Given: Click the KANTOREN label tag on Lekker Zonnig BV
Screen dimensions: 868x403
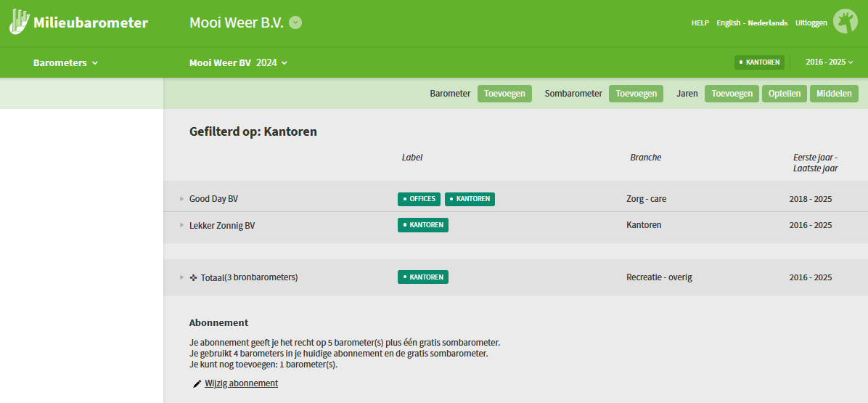Looking at the screenshot, I should [x=422, y=225].
